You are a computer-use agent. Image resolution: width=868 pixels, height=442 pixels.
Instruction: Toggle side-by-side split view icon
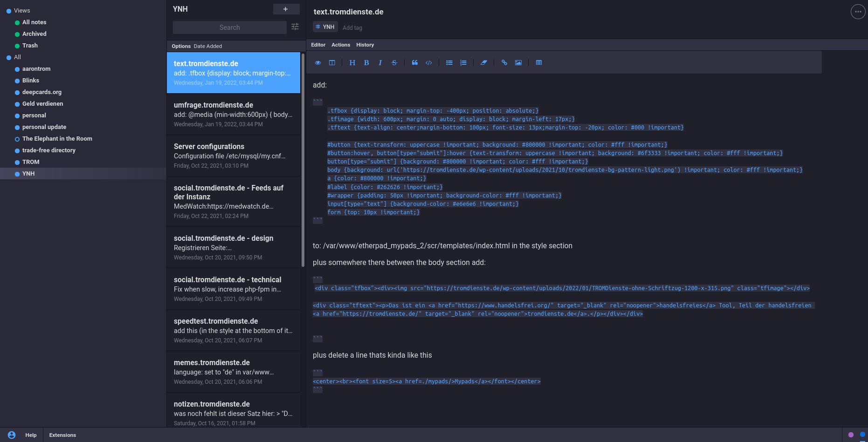pyautogui.click(x=332, y=63)
